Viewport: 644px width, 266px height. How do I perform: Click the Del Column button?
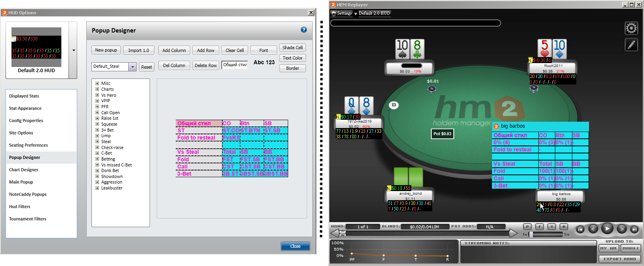coord(174,65)
